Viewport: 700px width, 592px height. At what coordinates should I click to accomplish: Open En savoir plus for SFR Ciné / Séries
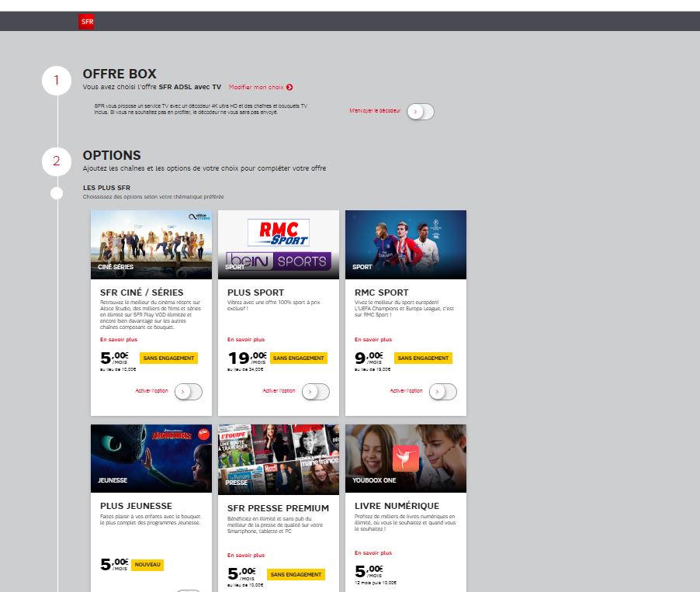[x=119, y=339]
